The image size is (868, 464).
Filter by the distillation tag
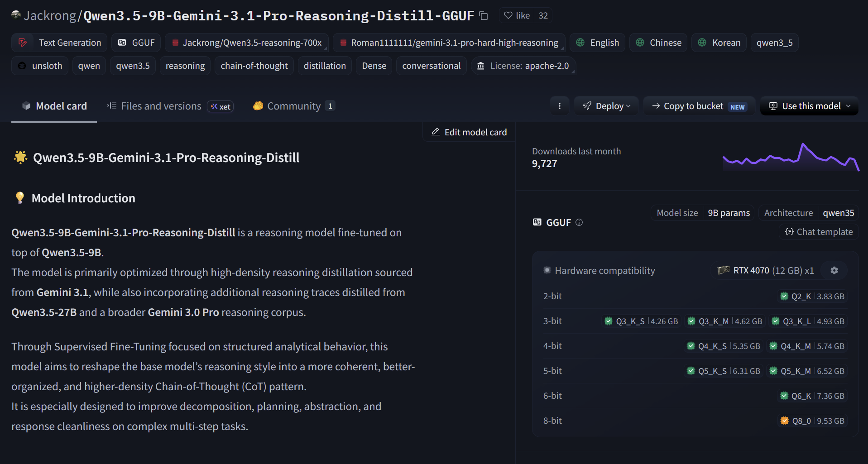pos(325,66)
